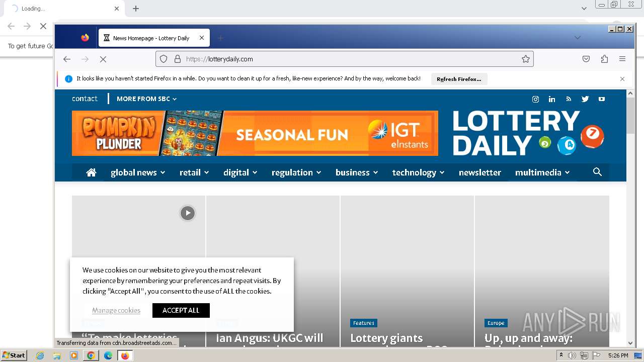
Task: Open Chrome tab search chevron
Action: pyautogui.click(x=584, y=8)
